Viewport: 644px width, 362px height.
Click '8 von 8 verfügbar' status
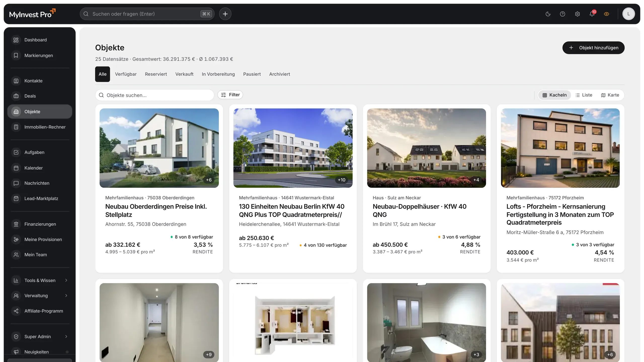(192, 237)
